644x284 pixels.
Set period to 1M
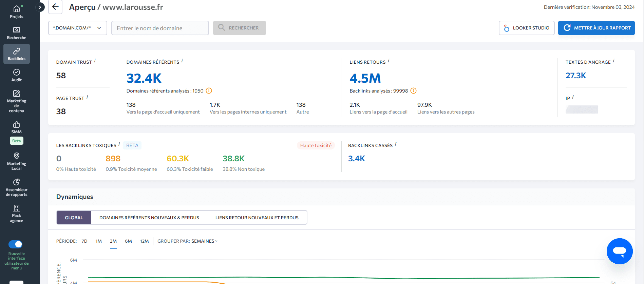99,241
